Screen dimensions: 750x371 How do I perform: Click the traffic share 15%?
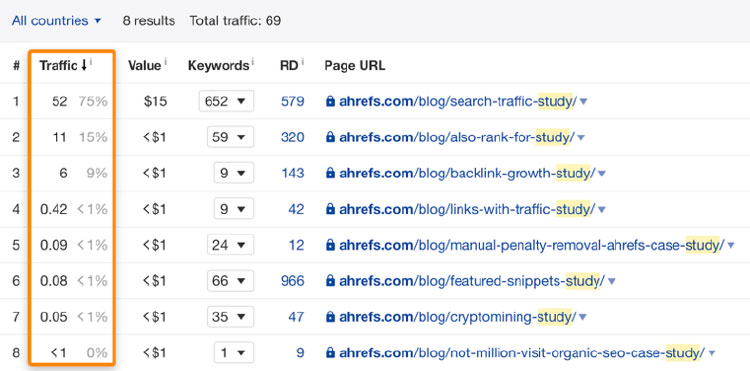tap(94, 137)
